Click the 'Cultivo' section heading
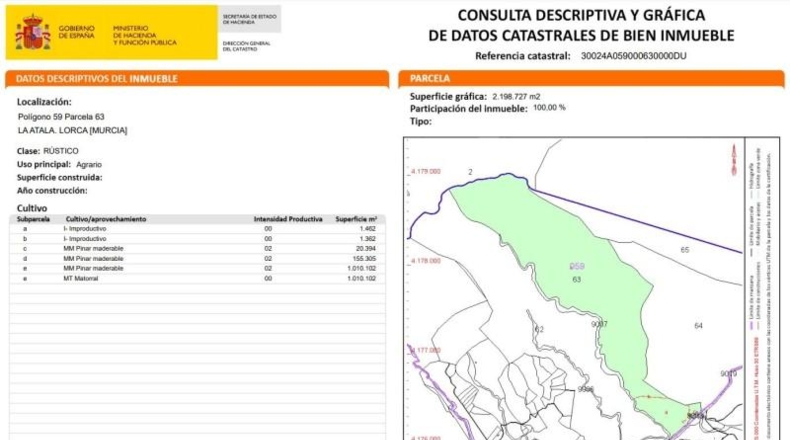This screenshot has width=790, height=440. [32, 208]
